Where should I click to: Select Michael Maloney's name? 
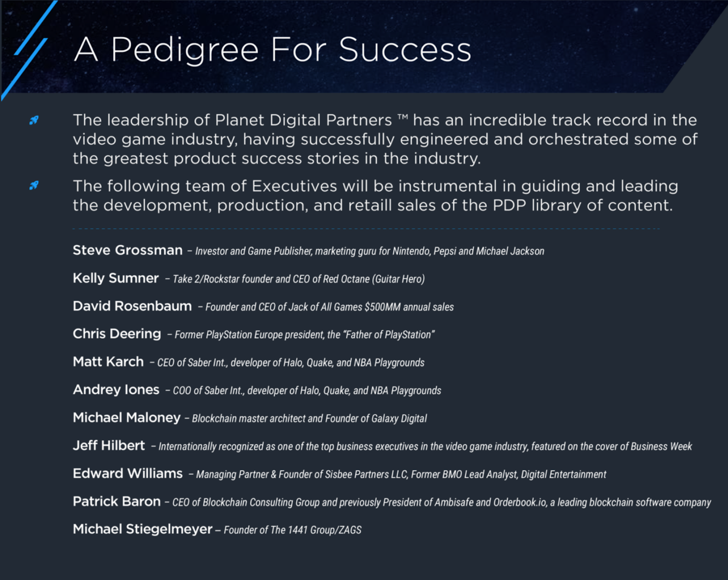(126, 418)
